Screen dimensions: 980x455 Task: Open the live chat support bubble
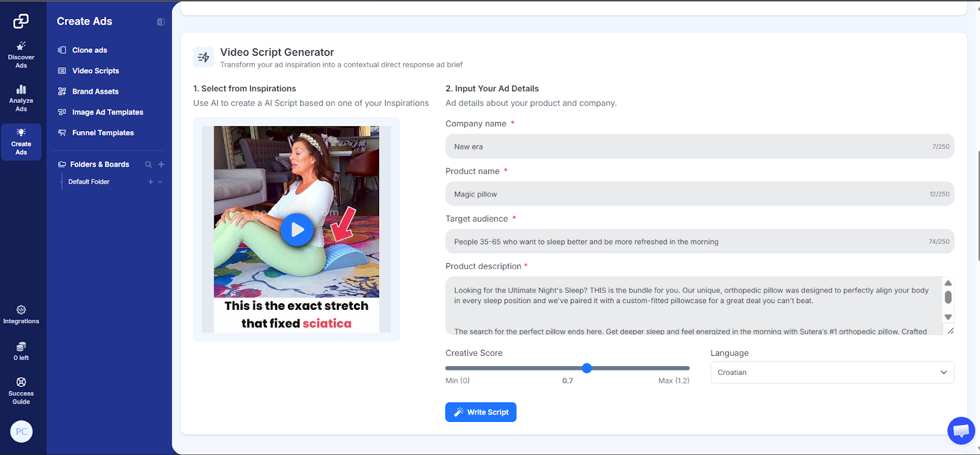pyautogui.click(x=960, y=431)
